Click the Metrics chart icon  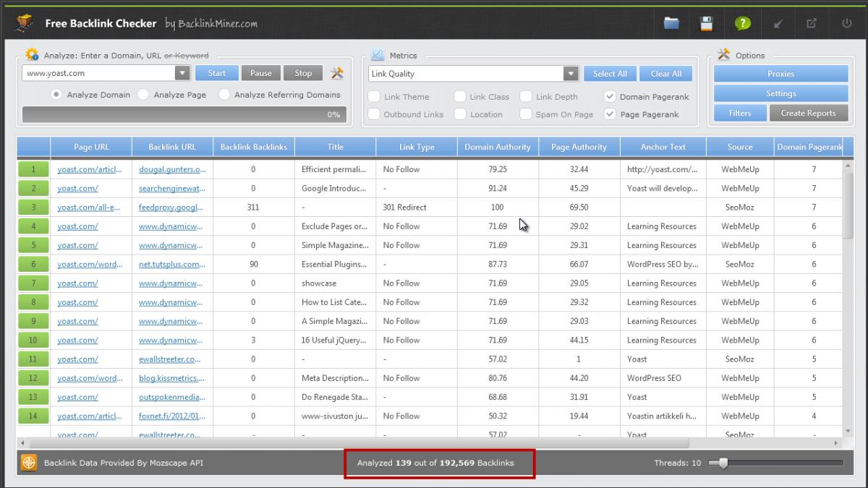tap(378, 55)
